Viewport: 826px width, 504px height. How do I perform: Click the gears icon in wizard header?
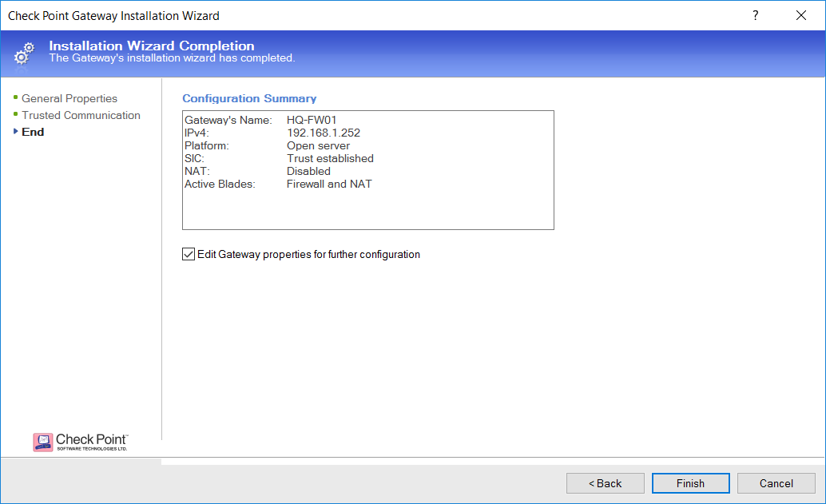pos(24,54)
